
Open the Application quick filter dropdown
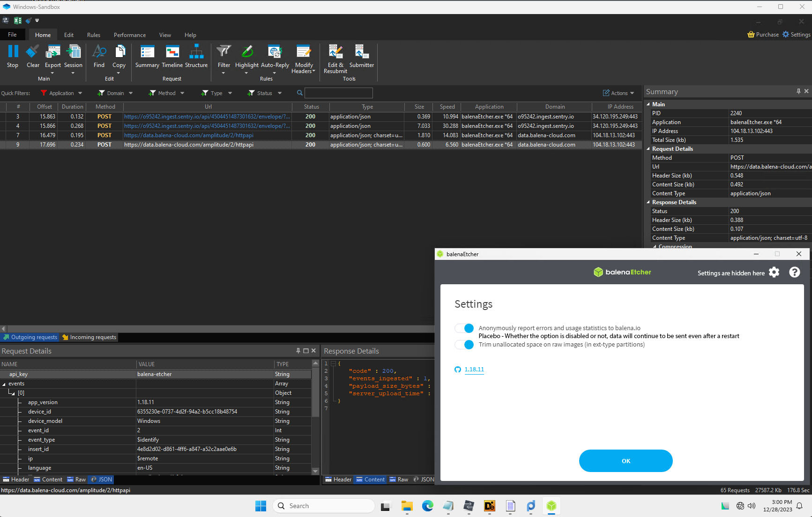[x=61, y=93]
